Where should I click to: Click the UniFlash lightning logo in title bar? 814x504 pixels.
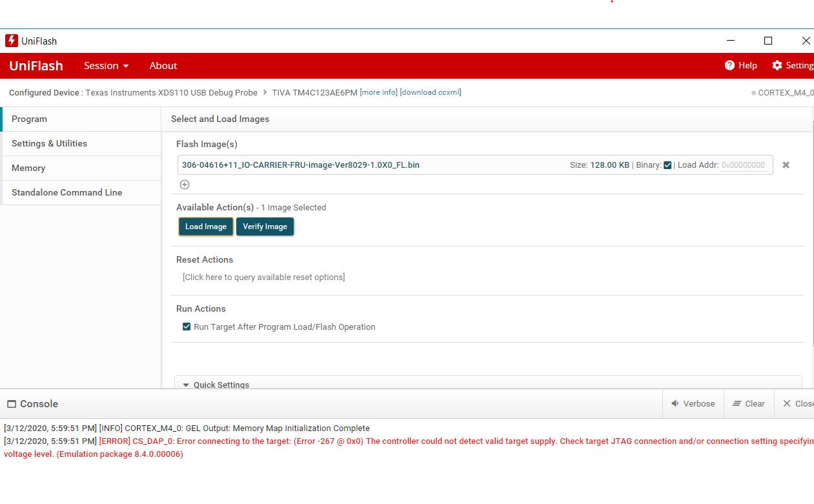[x=12, y=41]
